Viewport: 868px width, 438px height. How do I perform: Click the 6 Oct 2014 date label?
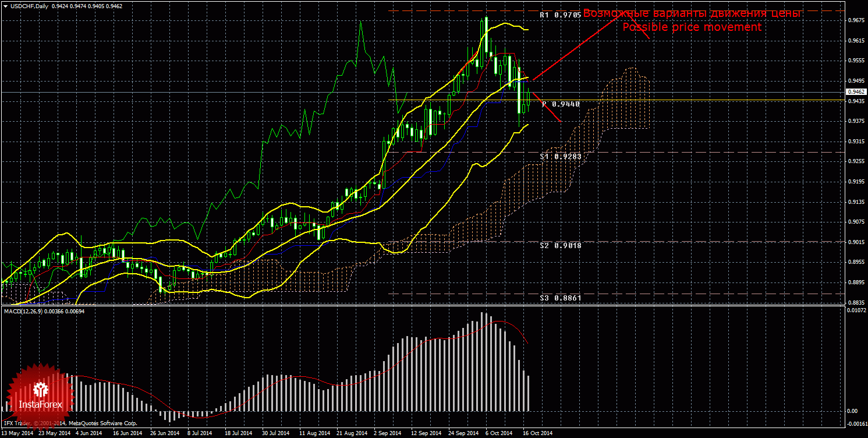coord(498,433)
